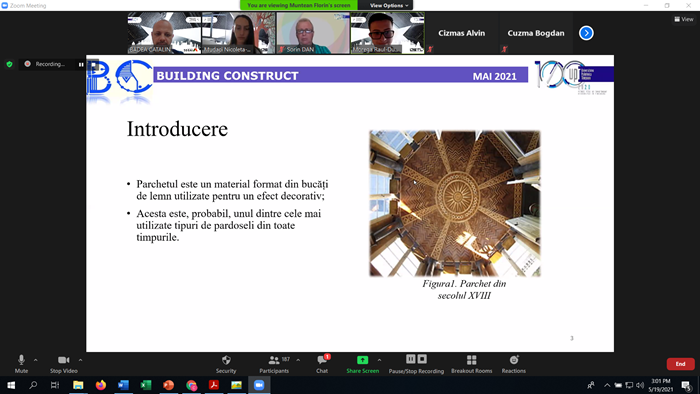The height and width of the screenshot is (394, 700).
Task: Stop Video camera in toolbar
Action: point(63,364)
